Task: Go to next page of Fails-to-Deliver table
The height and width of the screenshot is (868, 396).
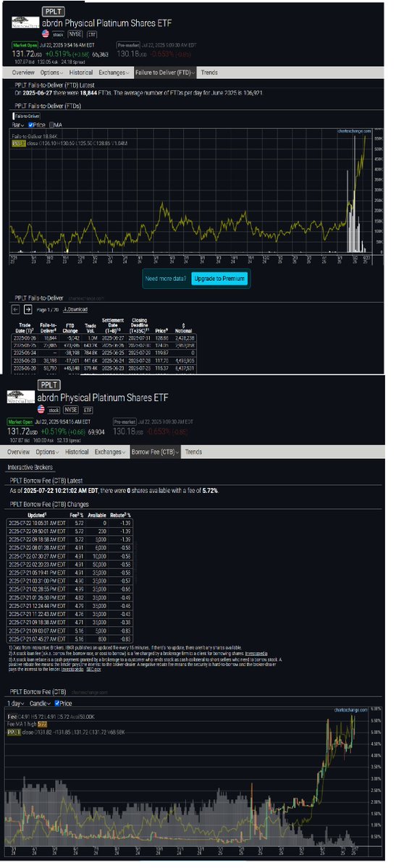Action: click(x=28, y=309)
